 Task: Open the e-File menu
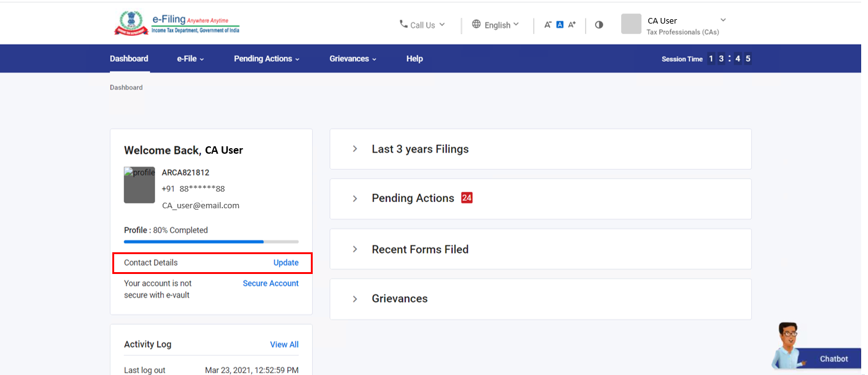tap(190, 59)
